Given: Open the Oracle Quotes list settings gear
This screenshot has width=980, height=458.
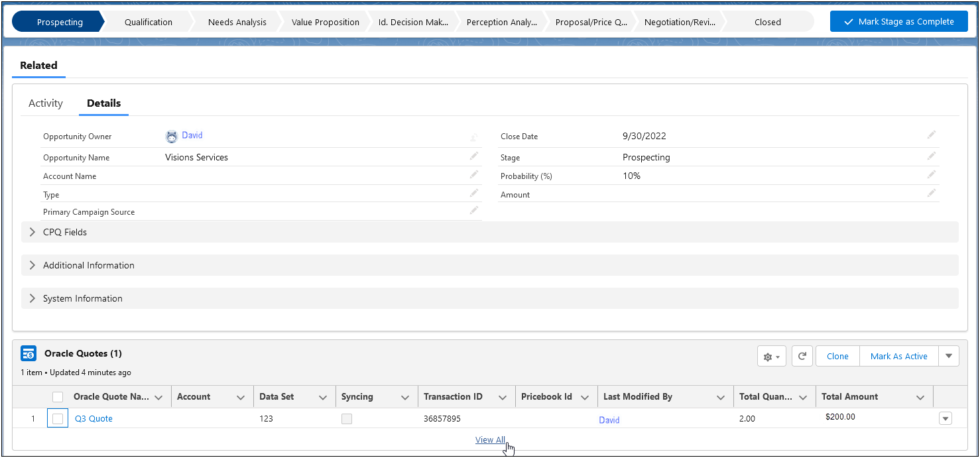Looking at the screenshot, I should (x=771, y=356).
